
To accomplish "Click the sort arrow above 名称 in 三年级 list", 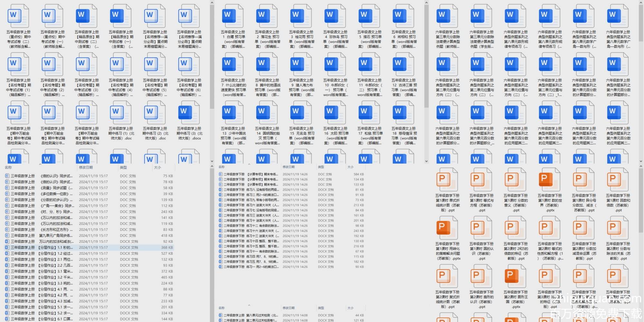I will [40, 165].
